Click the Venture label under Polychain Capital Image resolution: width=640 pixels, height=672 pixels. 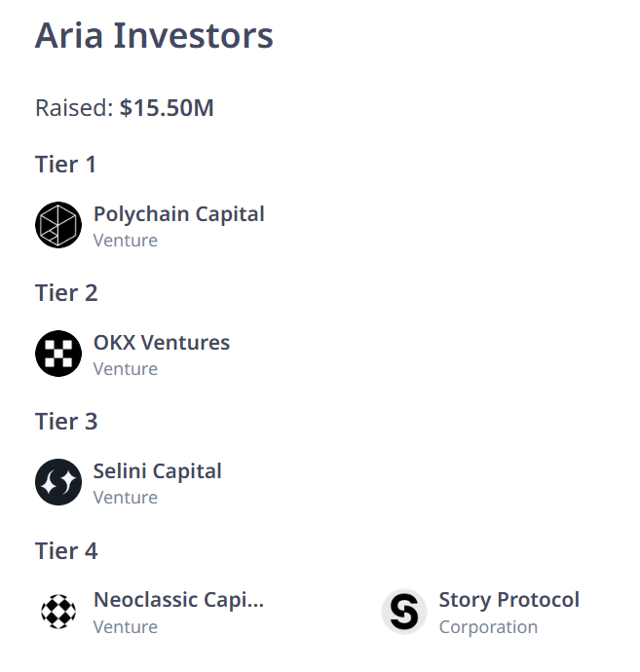coord(125,241)
